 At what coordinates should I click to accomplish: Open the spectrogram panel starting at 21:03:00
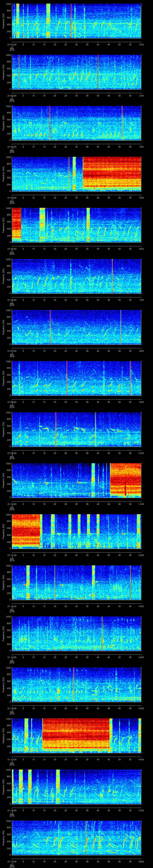[x=77, y=123]
